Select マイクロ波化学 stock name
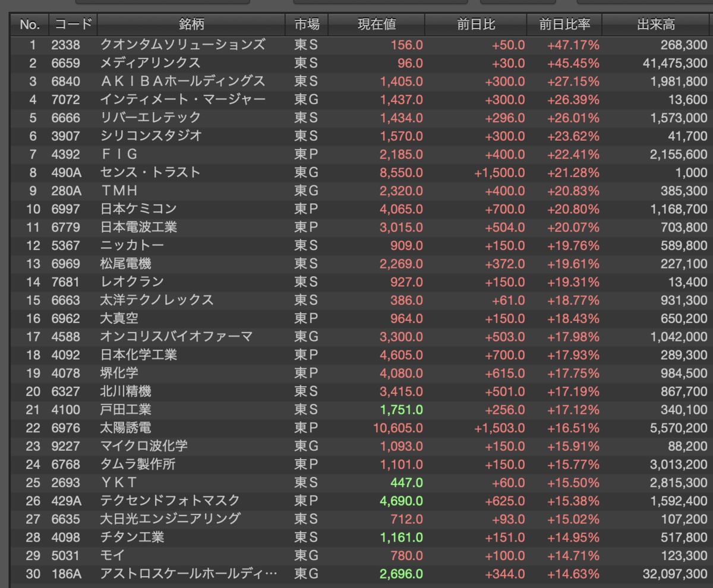This screenshot has width=713, height=588. [x=144, y=446]
